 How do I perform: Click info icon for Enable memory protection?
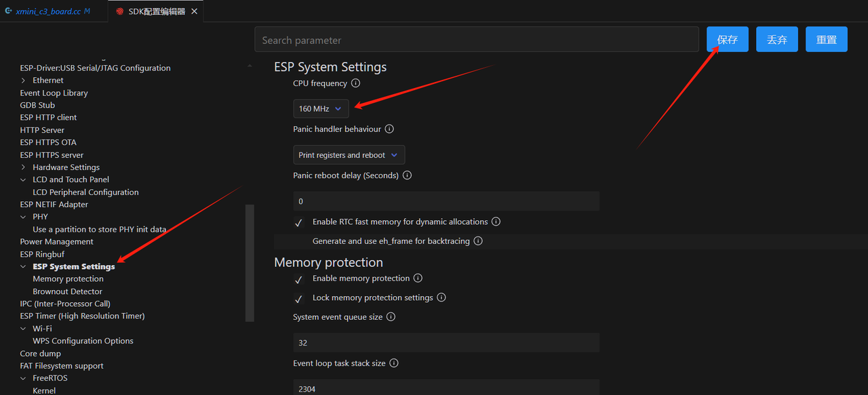click(418, 278)
